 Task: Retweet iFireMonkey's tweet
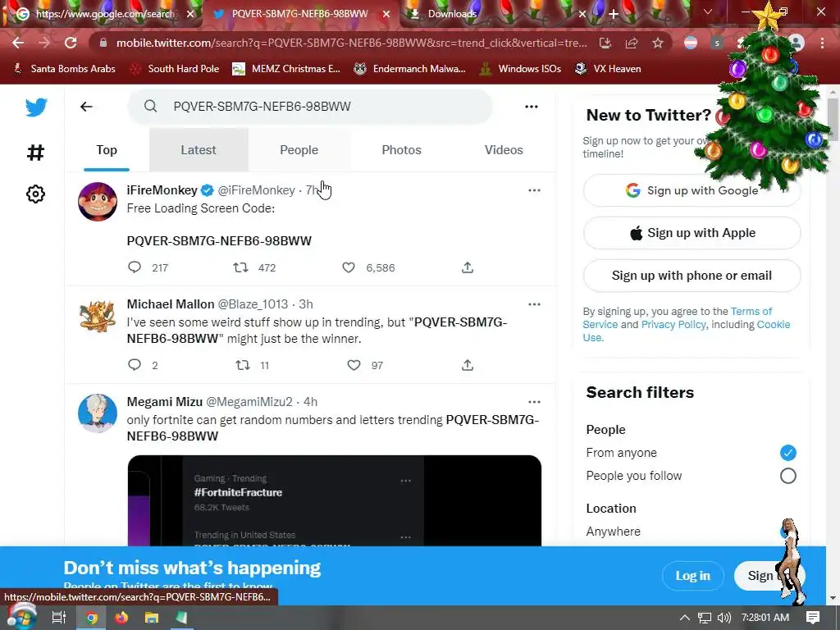(x=240, y=267)
